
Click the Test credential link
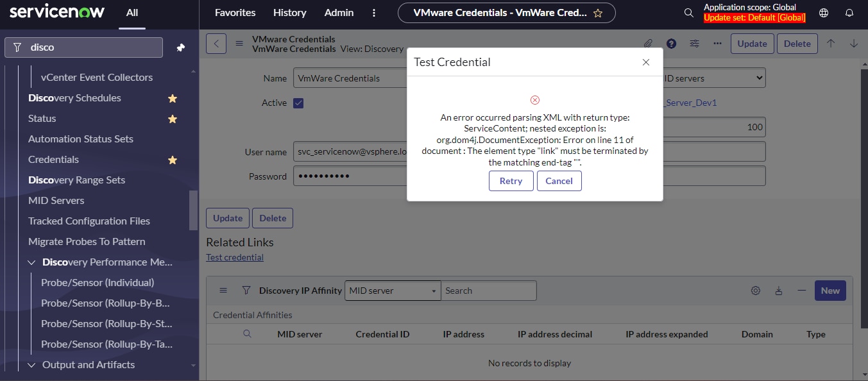point(235,257)
